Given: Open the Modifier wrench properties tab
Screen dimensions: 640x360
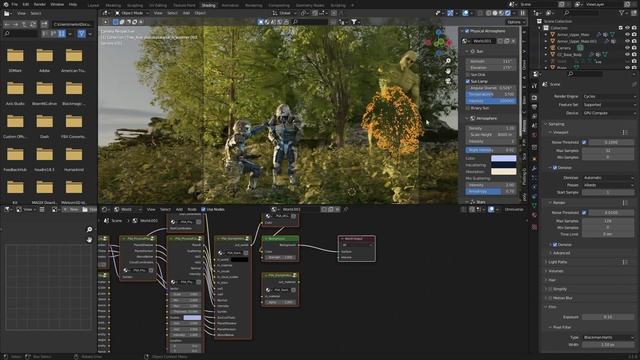Looking at the screenshot, I should point(534,168).
